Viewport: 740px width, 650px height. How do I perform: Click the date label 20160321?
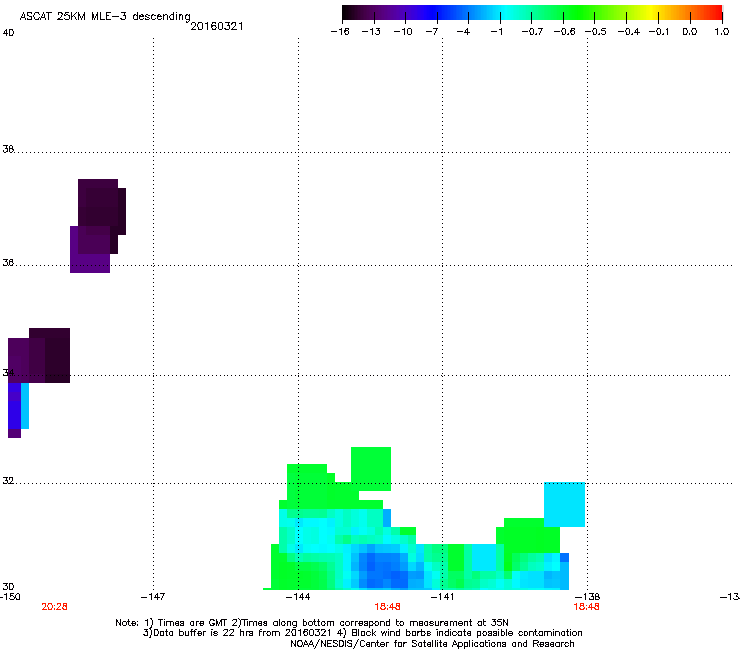tap(217, 26)
